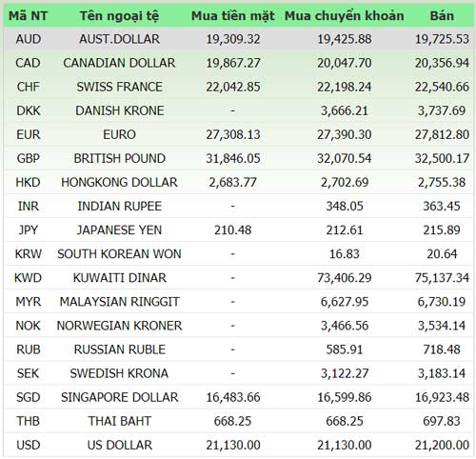Image resolution: width=476 pixels, height=459 pixels.
Task: Select the THAI BAHT currency name
Action: pyautogui.click(x=119, y=421)
